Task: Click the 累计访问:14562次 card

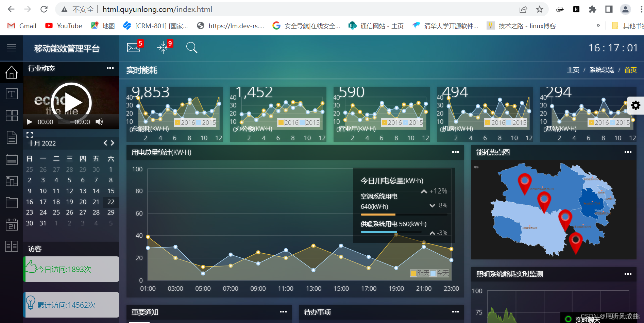Action: (71, 305)
